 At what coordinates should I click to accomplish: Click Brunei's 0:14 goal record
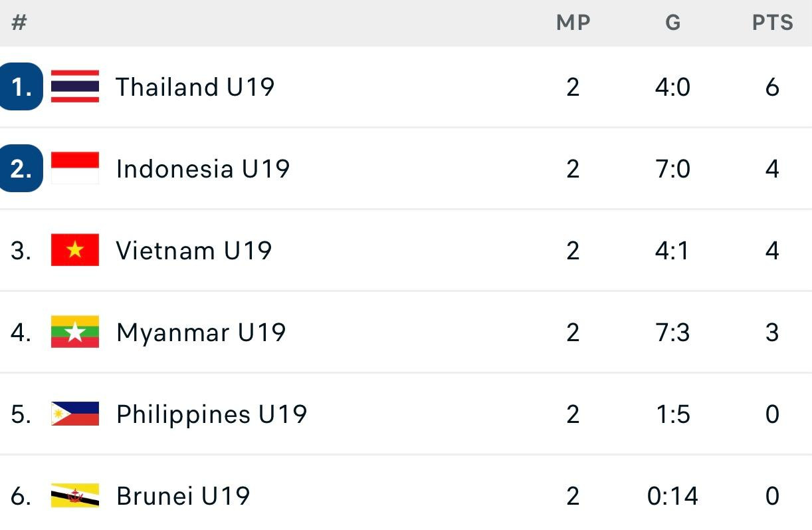[672, 495]
